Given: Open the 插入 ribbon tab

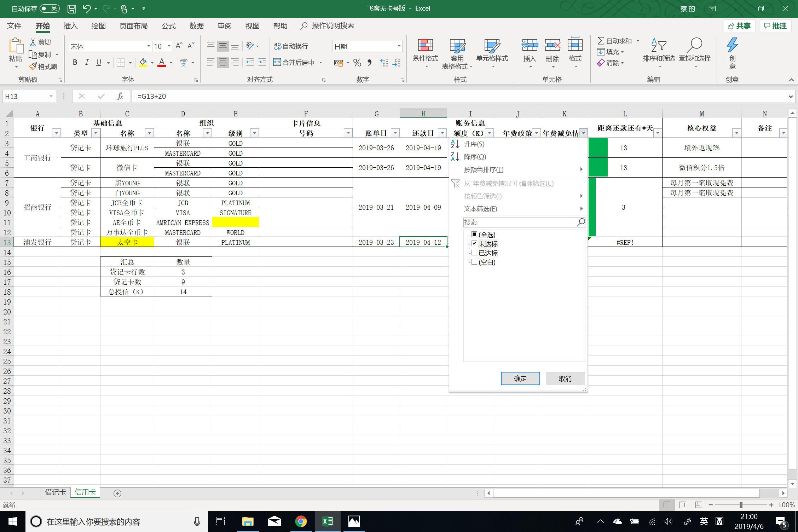Looking at the screenshot, I should [x=70, y=26].
